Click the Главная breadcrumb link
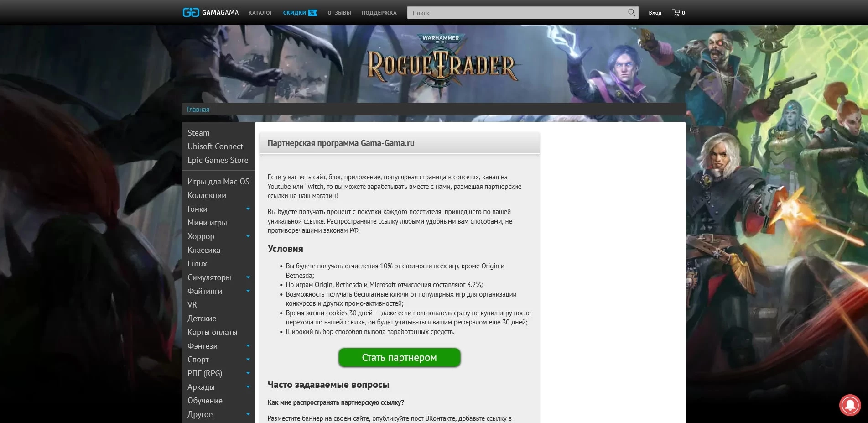The width and height of the screenshot is (868, 423). pos(198,110)
